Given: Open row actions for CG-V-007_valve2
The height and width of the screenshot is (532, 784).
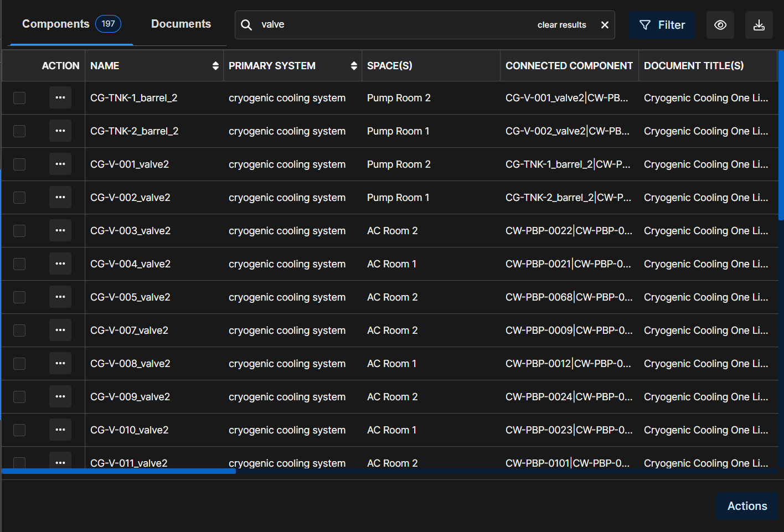Looking at the screenshot, I should (60, 330).
